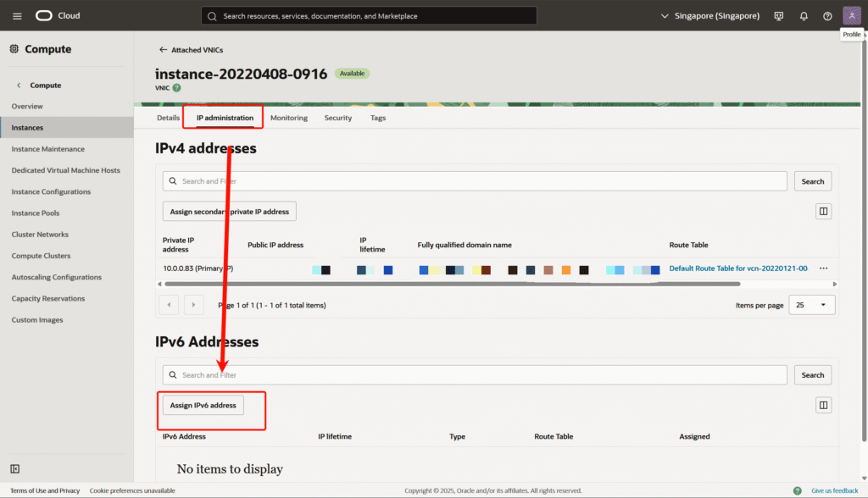Open the Singapore region selector

[x=709, y=16]
